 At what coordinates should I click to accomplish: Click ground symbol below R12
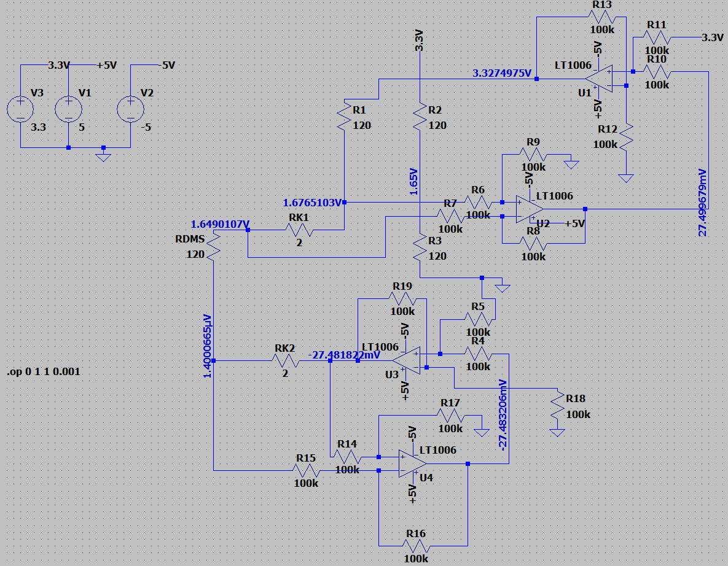pyautogui.click(x=626, y=177)
